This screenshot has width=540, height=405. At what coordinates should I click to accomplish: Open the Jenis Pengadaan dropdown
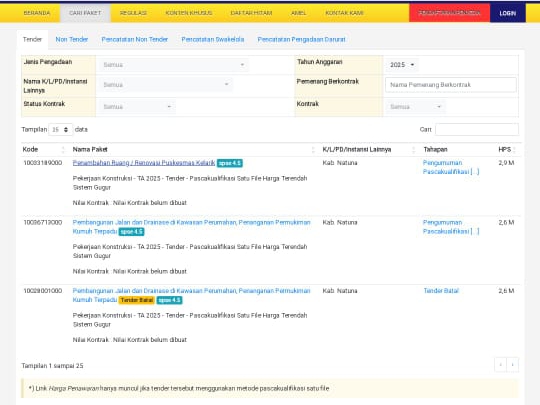coord(174,65)
